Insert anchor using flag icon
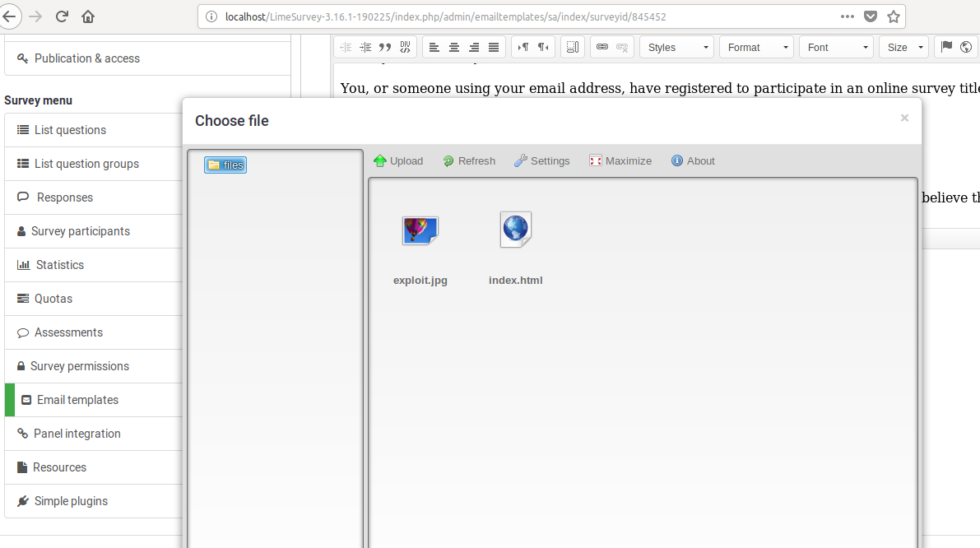The image size is (980, 548). click(x=947, y=47)
